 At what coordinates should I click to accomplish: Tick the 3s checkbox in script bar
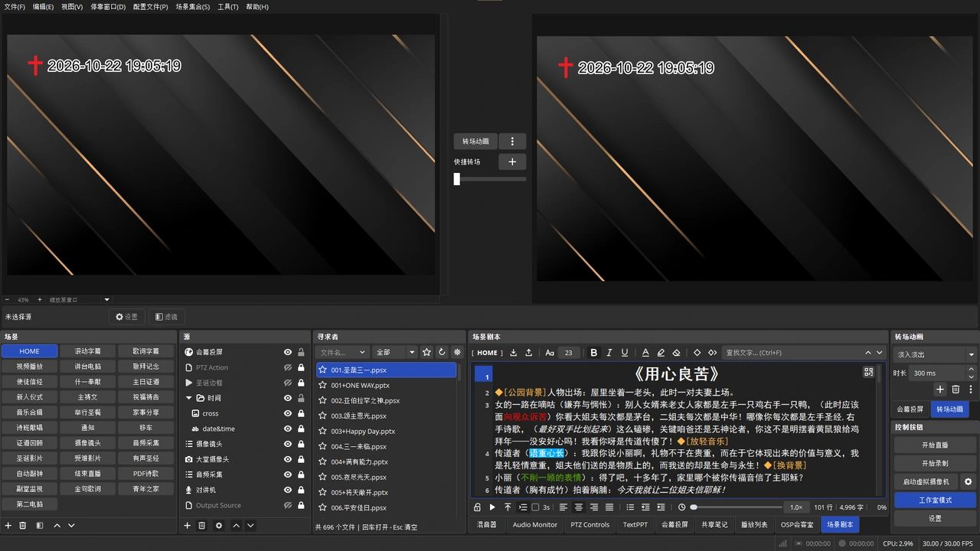pos(535,507)
